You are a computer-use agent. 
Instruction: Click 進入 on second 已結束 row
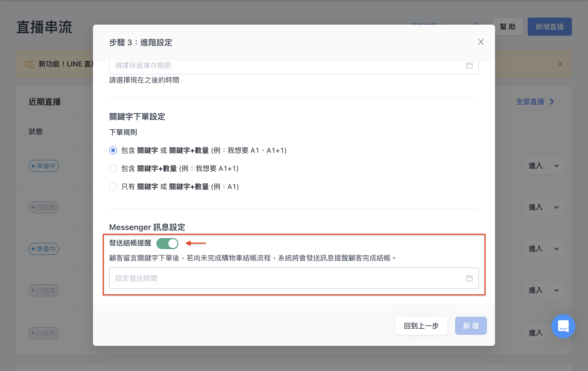[x=535, y=290]
